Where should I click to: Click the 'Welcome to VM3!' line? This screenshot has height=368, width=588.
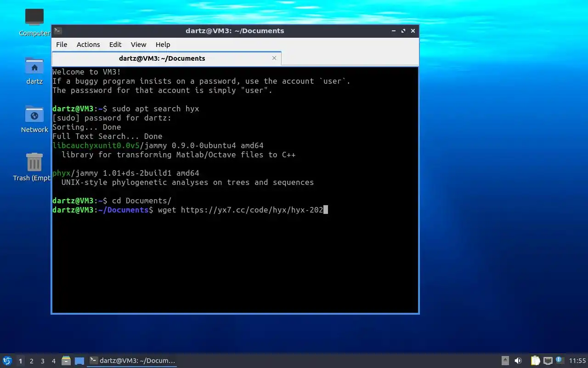tap(86, 72)
